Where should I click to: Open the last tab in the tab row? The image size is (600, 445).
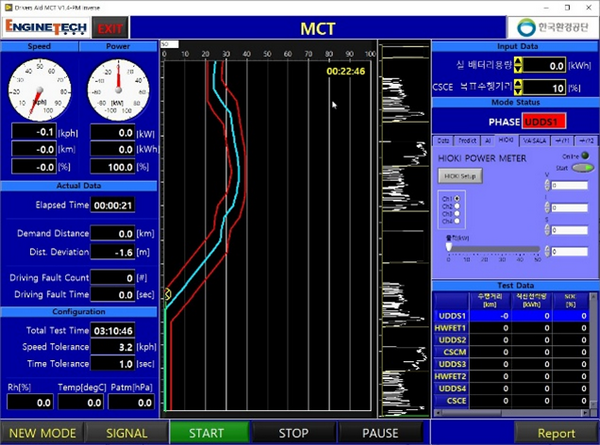click(x=586, y=141)
